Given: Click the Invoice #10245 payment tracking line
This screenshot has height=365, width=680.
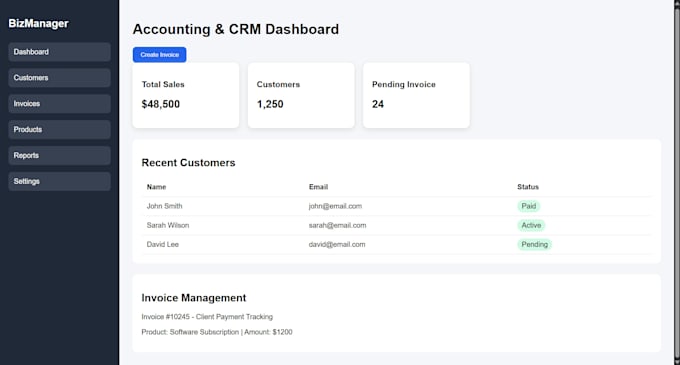Looking at the screenshot, I should click(207, 317).
